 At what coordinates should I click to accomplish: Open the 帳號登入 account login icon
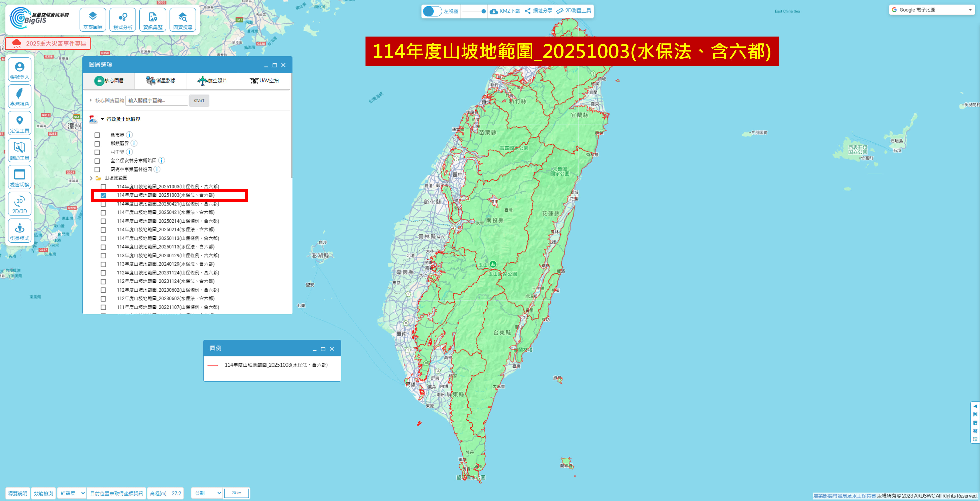tap(19, 70)
